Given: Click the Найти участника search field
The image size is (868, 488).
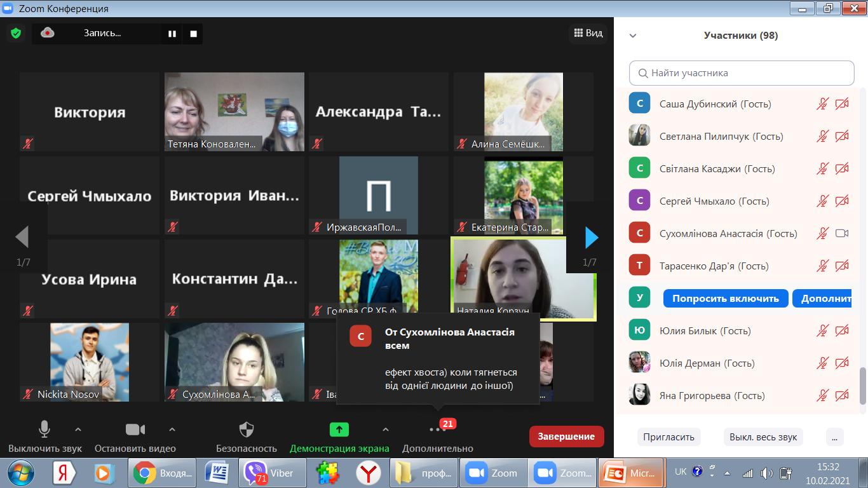Looking at the screenshot, I should point(742,73).
